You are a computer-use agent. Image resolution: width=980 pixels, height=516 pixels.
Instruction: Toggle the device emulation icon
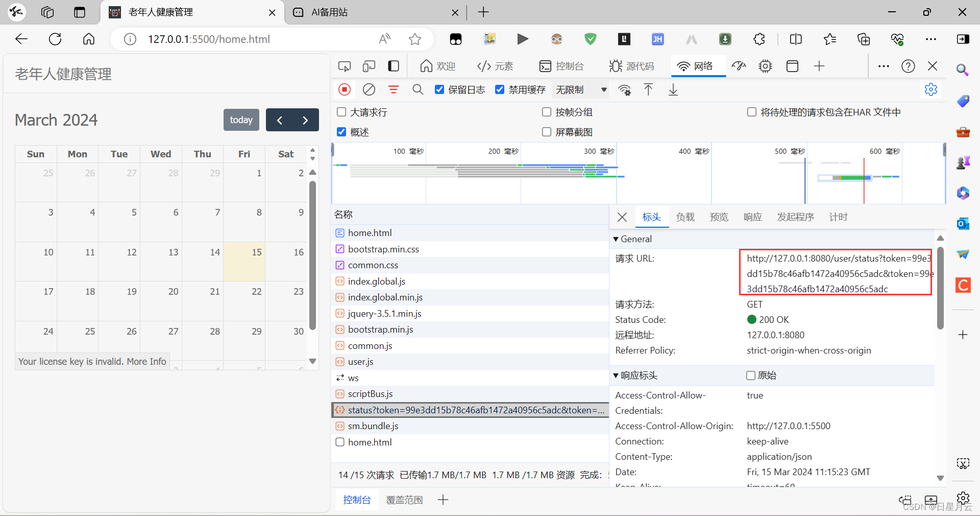click(369, 66)
